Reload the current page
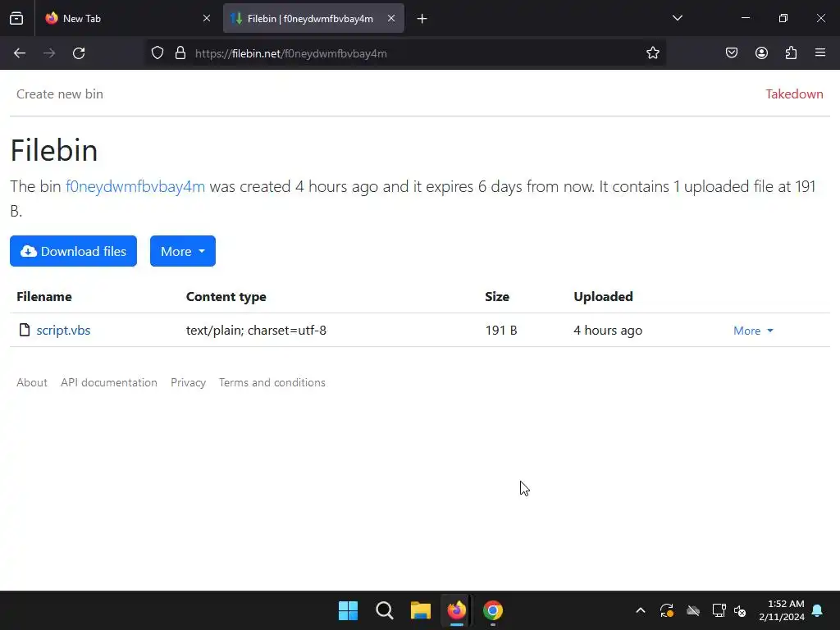The width and height of the screenshot is (840, 630). pos(79,53)
